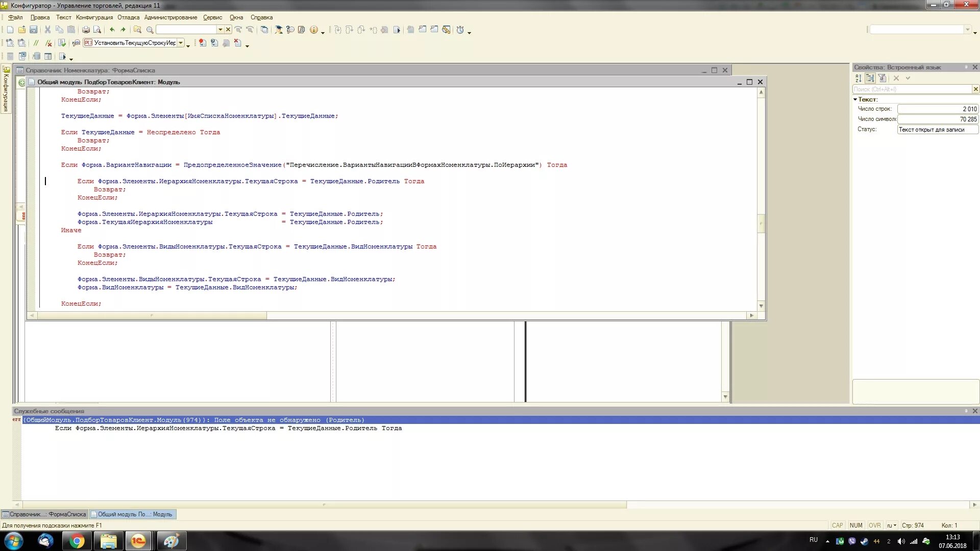Viewport: 980px width, 551px height.
Task: Collapse the Текст section in Properties
Action: 855,99
